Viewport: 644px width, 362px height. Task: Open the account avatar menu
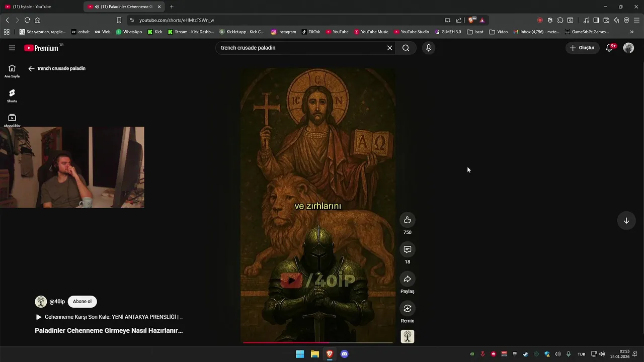tap(628, 48)
